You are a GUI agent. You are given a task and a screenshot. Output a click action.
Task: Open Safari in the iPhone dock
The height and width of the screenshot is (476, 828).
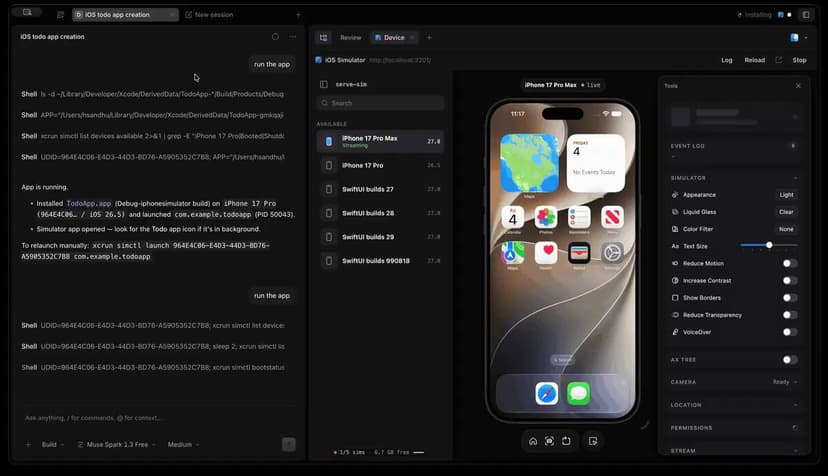(547, 394)
